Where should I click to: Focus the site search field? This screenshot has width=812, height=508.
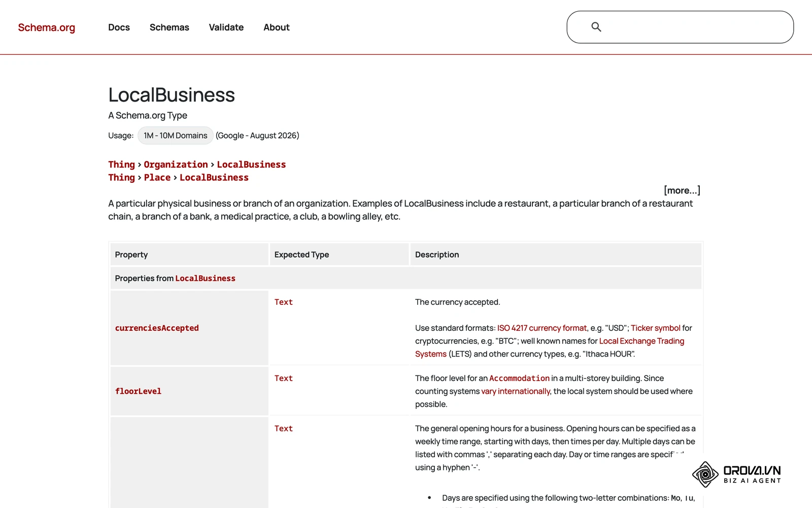click(x=680, y=27)
